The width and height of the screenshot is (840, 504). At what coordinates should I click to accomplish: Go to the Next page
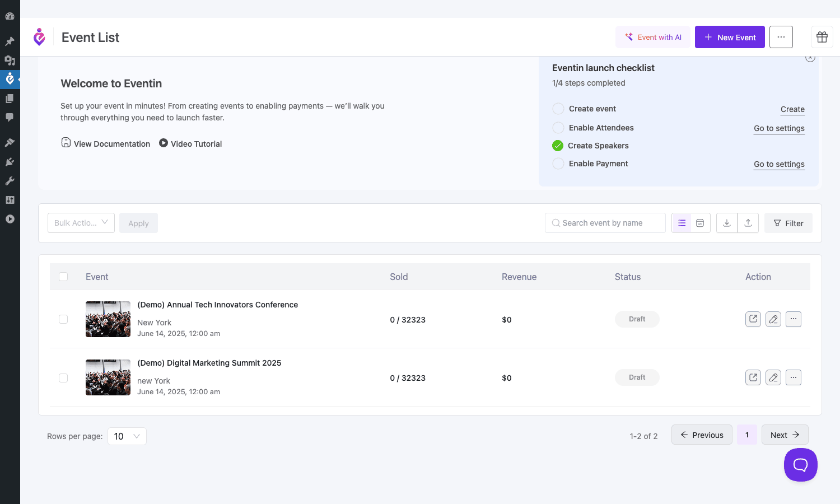[785, 435]
